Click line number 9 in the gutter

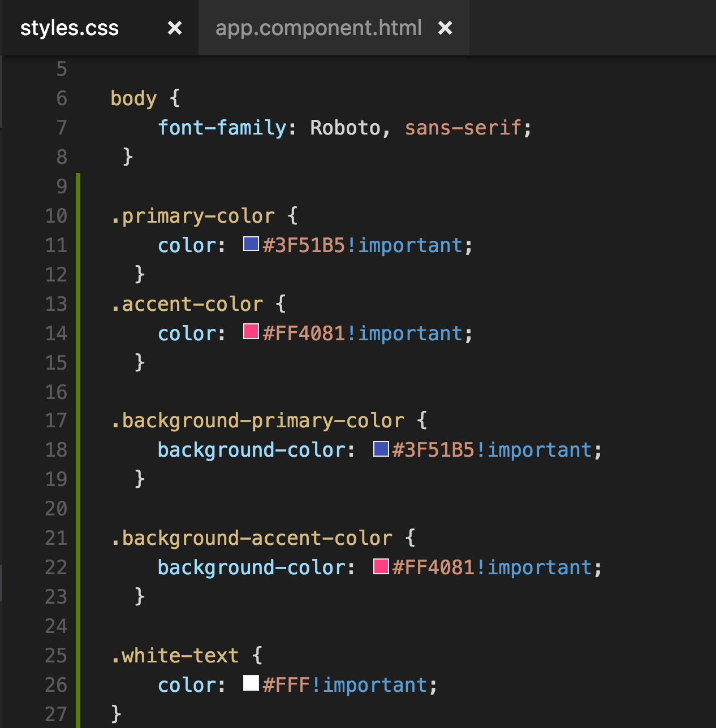[x=62, y=187]
